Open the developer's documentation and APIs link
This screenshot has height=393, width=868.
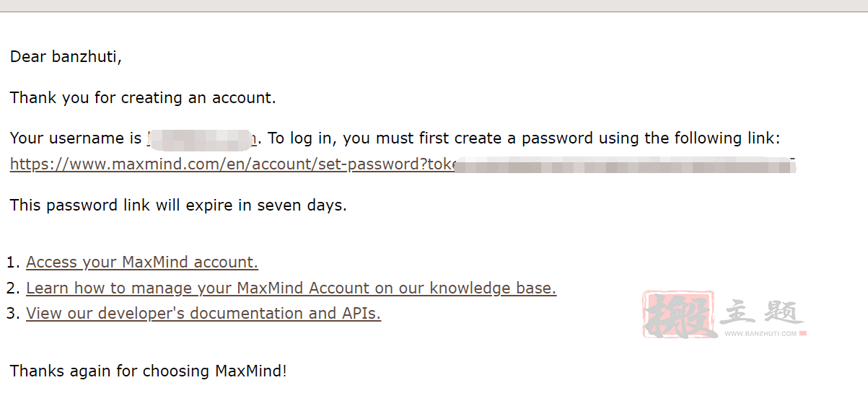203,313
